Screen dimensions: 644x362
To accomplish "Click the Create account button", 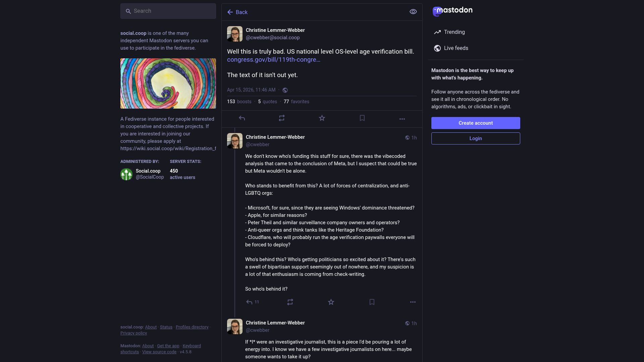I will (476, 123).
